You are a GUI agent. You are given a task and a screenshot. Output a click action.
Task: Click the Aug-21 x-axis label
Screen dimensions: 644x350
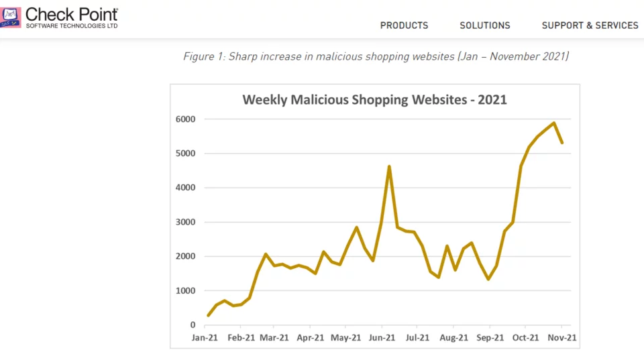click(x=454, y=337)
